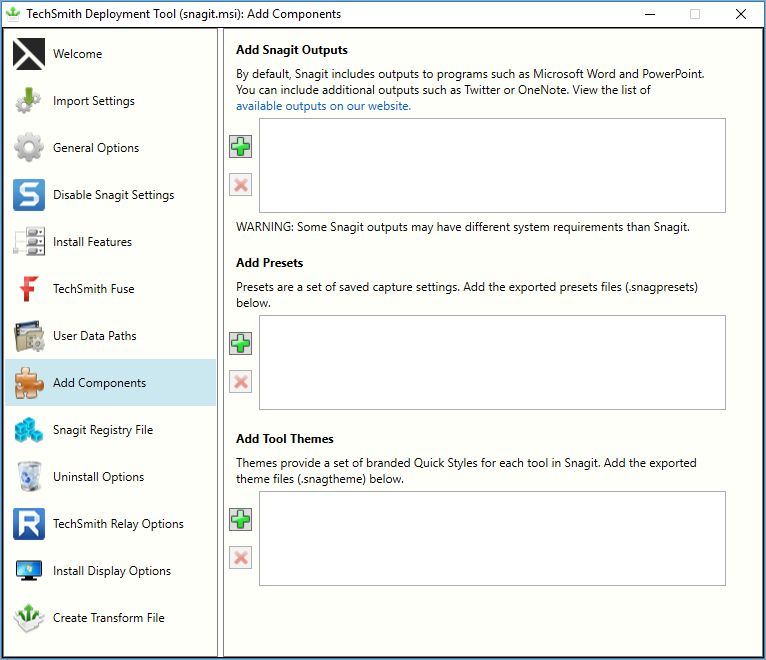Go to Uninstall Options

(110, 477)
